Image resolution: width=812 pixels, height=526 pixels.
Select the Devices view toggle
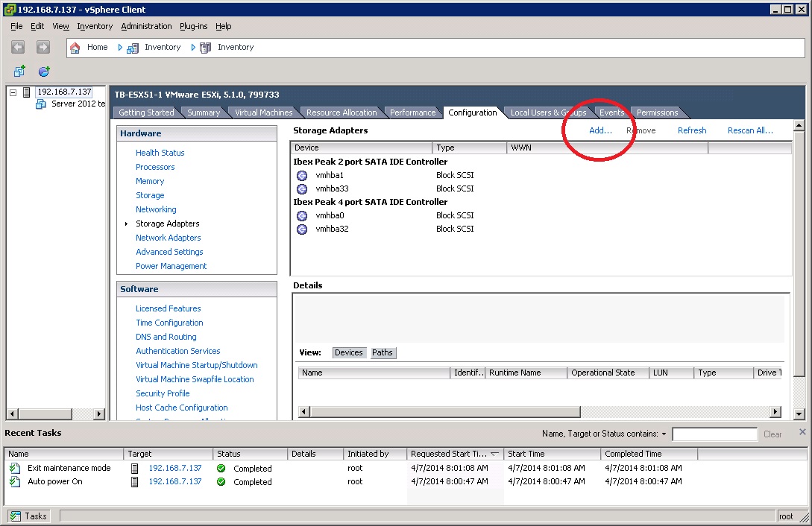[x=349, y=352]
